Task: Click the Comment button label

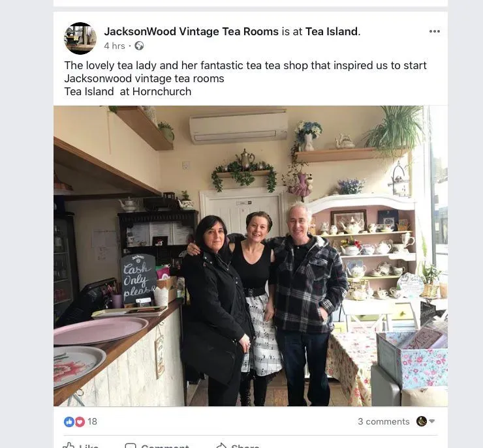Action: pyautogui.click(x=164, y=446)
